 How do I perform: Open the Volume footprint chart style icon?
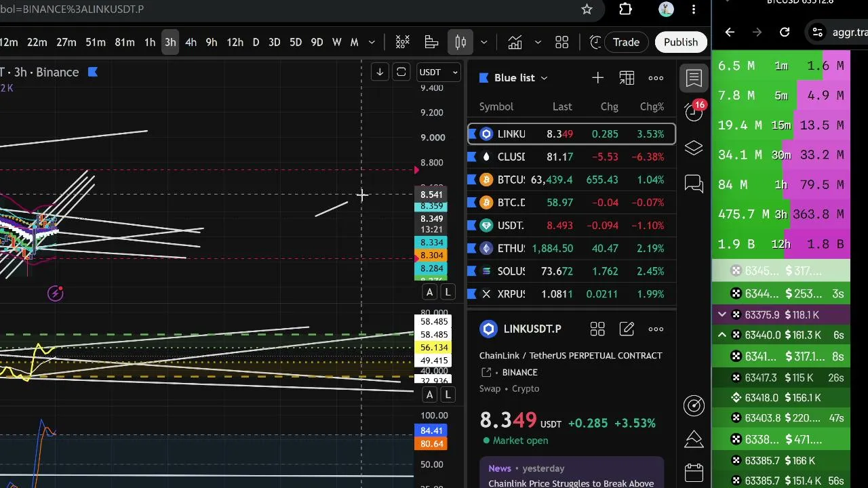[403, 42]
